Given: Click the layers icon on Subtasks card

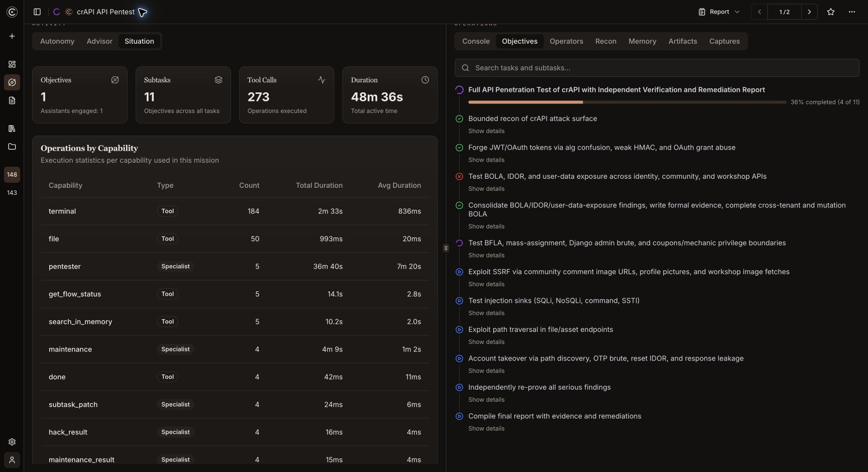Looking at the screenshot, I should (219, 80).
